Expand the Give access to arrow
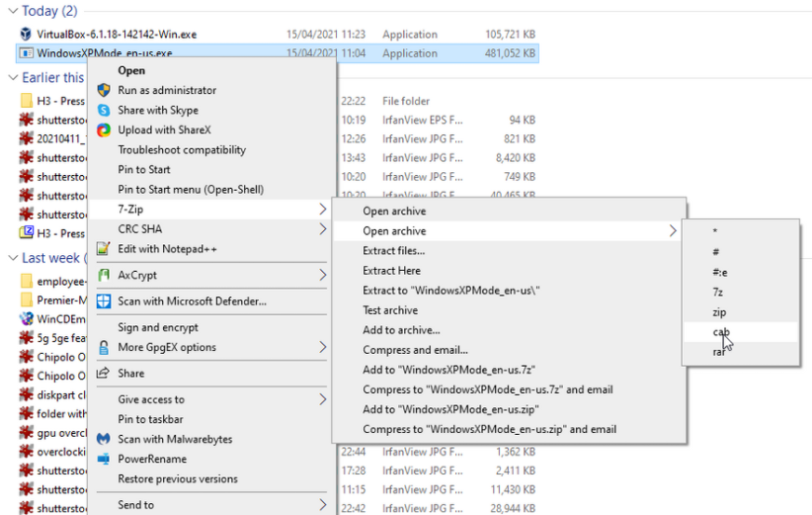This screenshot has width=812, height=515. click(x=323, y=399)
